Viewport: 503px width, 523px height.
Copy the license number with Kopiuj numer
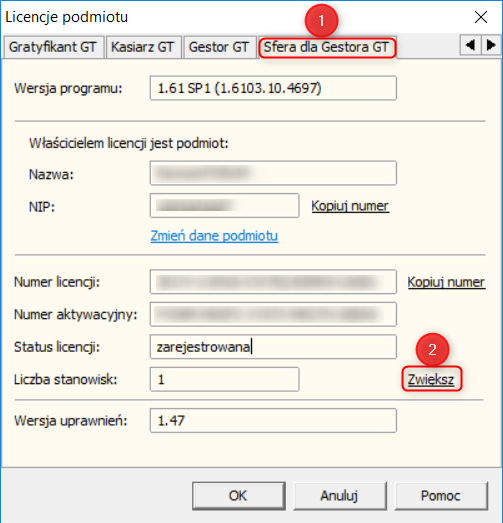point(446,282)
